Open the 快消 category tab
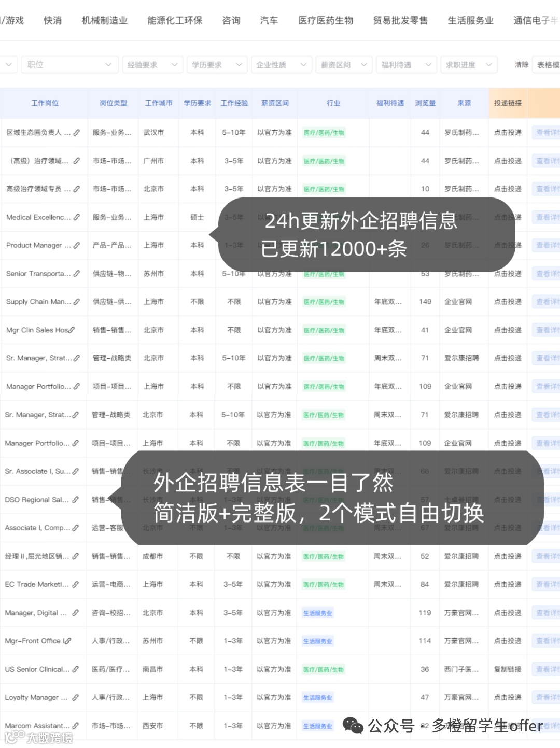Screen dimensions: 560x748 [x=52, y=20]
